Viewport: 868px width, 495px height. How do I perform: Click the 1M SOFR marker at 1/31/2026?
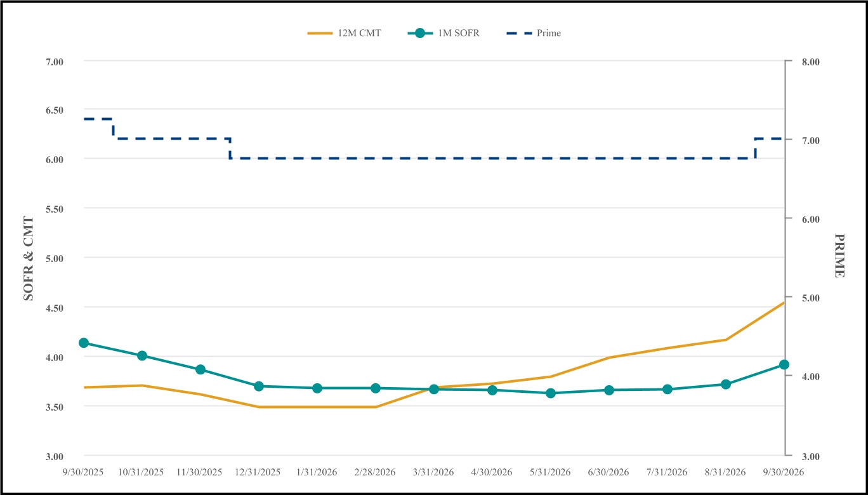[317, 388]
